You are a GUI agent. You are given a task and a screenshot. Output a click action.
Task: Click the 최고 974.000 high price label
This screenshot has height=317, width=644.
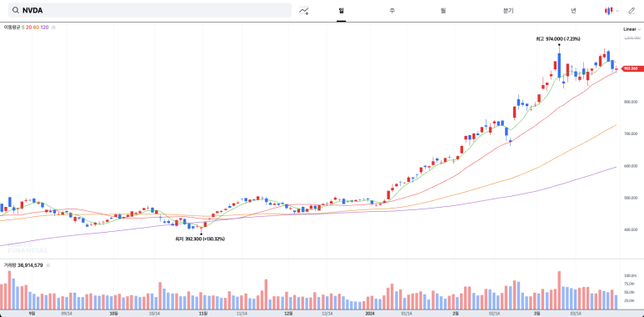click(x=557, y=39)
